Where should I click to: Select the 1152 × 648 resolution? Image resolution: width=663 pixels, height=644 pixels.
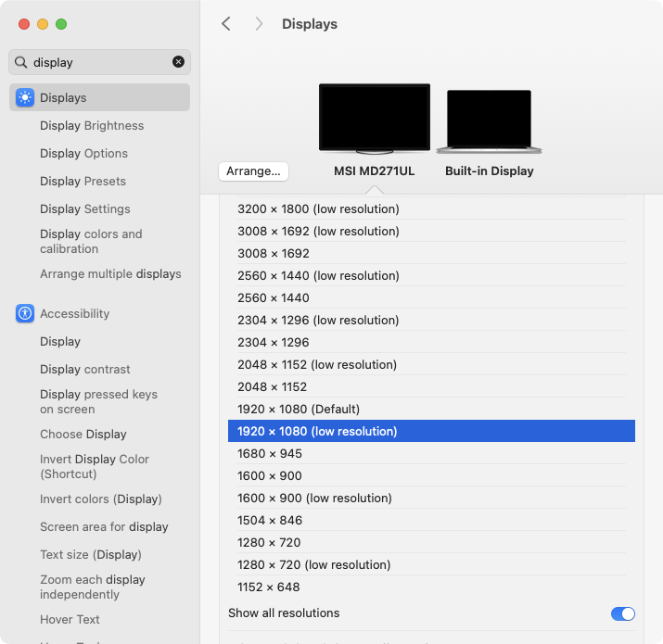431,587
